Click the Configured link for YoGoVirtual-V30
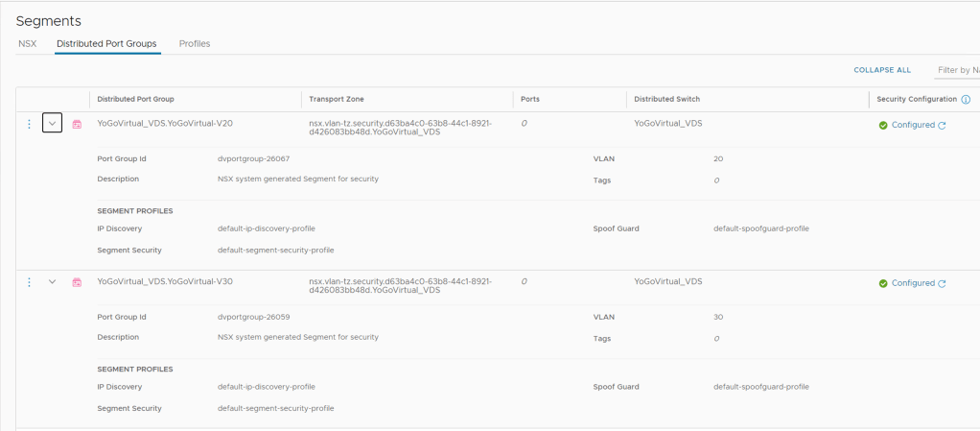The image size is (980, 431). coord(912,283)
